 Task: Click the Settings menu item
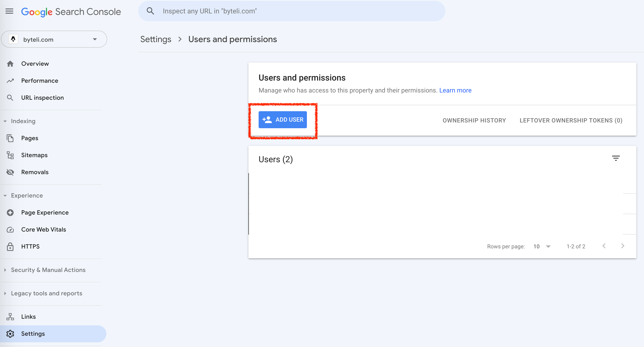[33, 333]
